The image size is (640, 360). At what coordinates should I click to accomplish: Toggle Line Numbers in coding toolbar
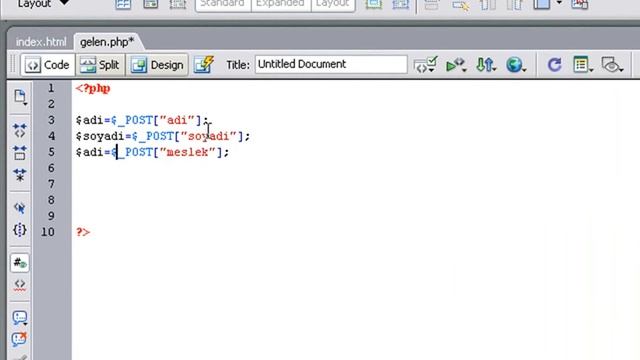[x=20, y=262]
